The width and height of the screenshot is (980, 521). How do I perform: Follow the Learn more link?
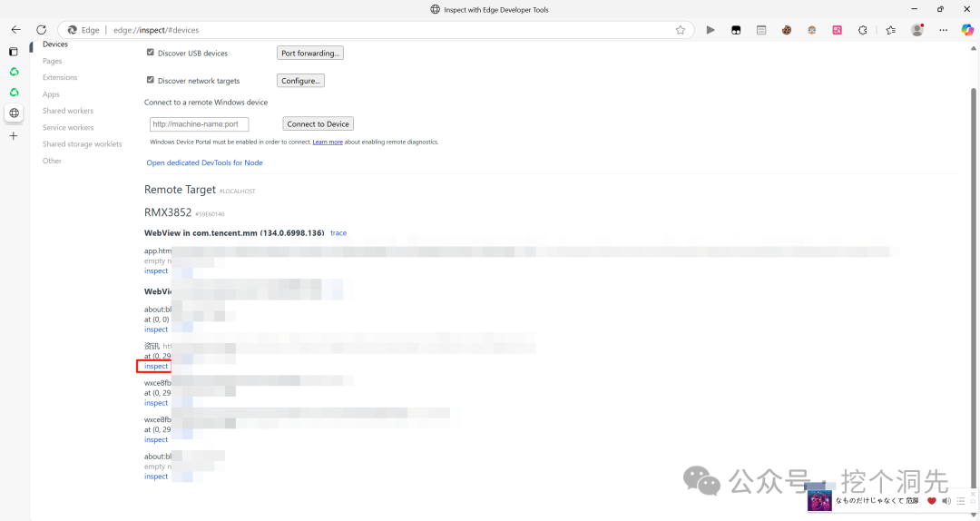tap(328, 142)
